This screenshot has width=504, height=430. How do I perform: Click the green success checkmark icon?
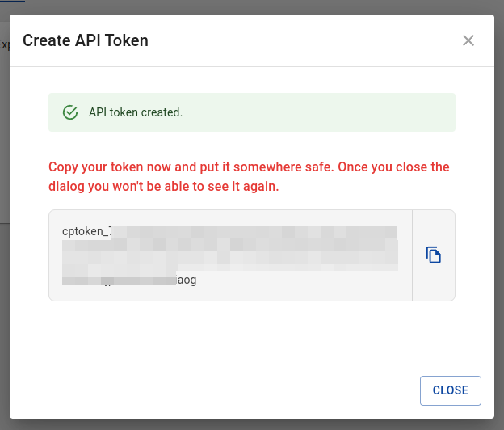coord(70,112)
